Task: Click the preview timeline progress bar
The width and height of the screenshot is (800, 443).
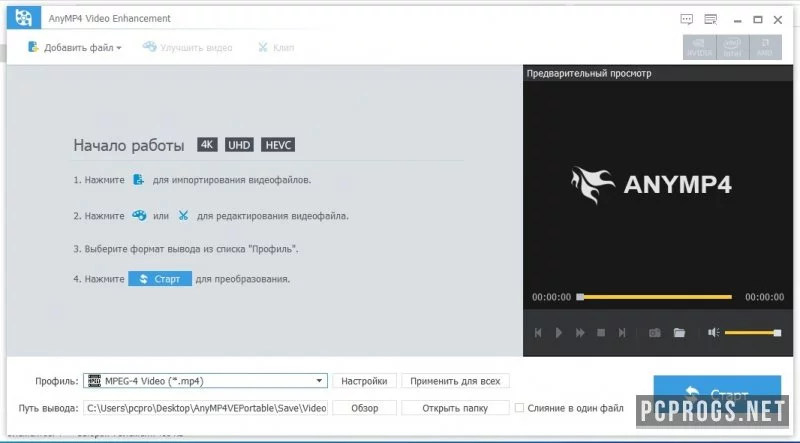Action: click(655, 297)
